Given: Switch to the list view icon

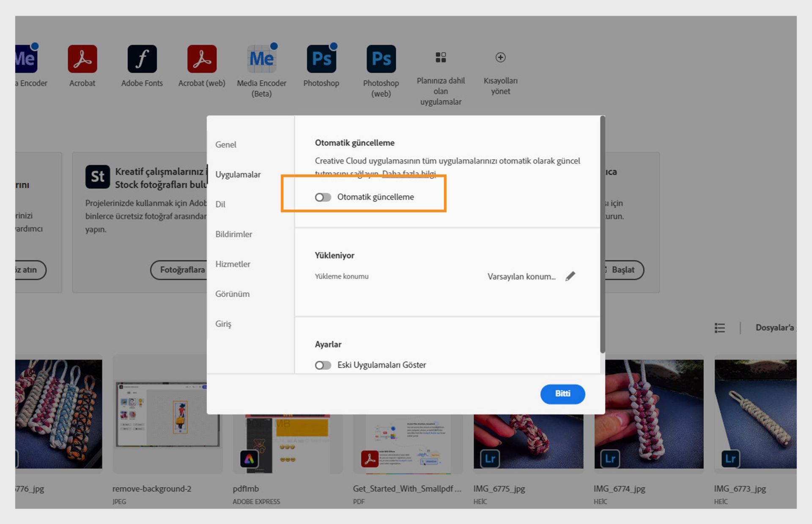Looking at the screenshot, I should 720,328.
